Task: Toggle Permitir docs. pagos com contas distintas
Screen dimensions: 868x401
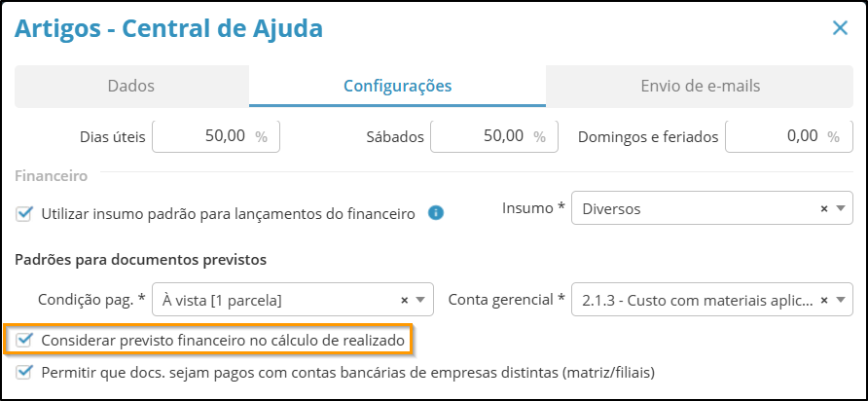Action: click(x=23, y=372)
